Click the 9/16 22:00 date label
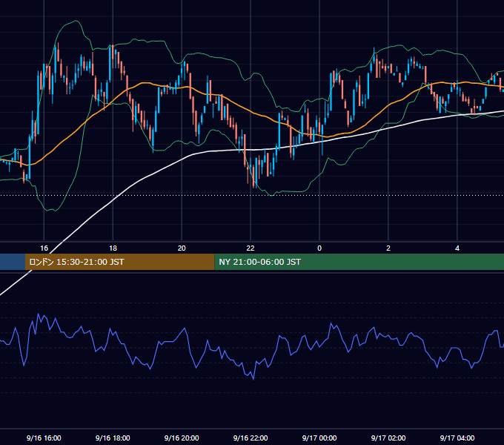504x445 pixels. (x=251, y=438)
